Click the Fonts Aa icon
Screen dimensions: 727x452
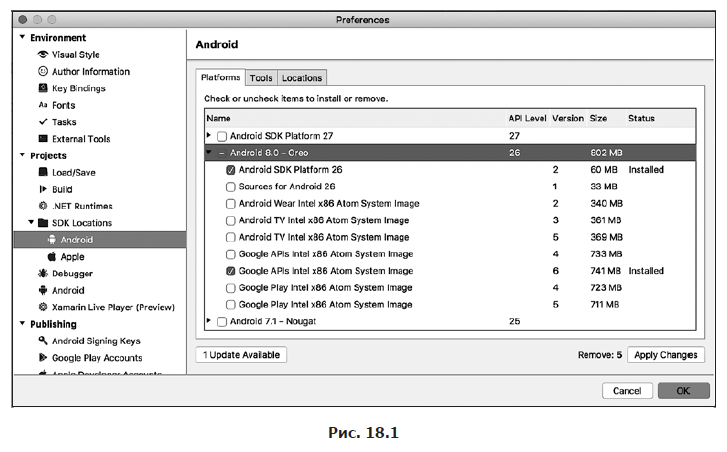click(x=43, y=105)
